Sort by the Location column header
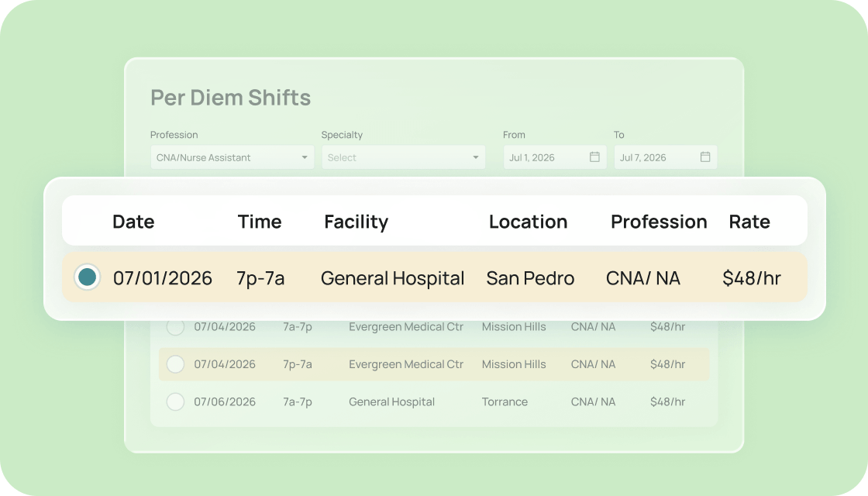868x496 pixels. pos(528,222)
